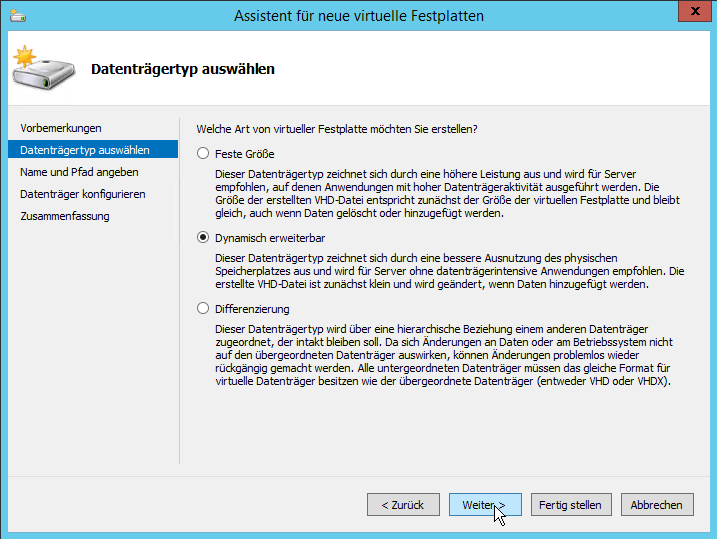The height and width of the screenshot is (539, 717).
Task: Click the window title 'Assistent für neue virtuelle Festplatten'
Action: pyautogui.click(x=358, y=16)
